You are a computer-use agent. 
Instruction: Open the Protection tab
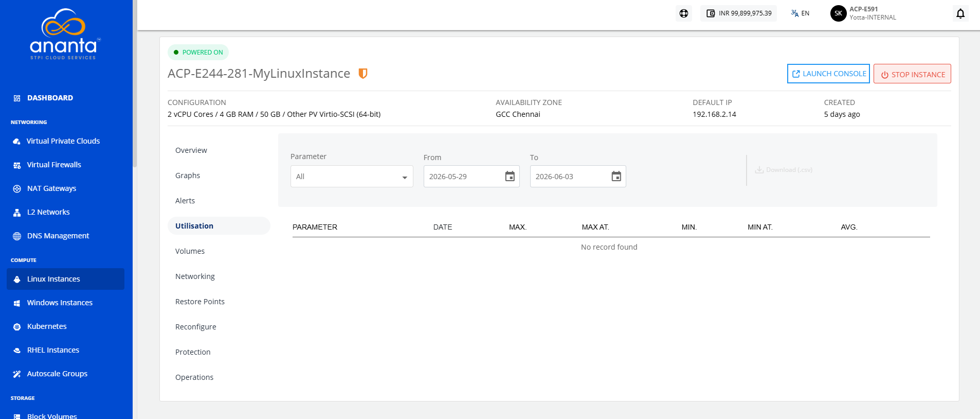tap(193, 352)
